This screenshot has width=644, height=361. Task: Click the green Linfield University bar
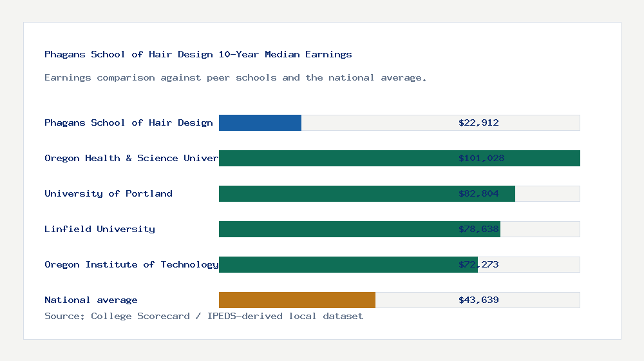(x=359, y=229)
